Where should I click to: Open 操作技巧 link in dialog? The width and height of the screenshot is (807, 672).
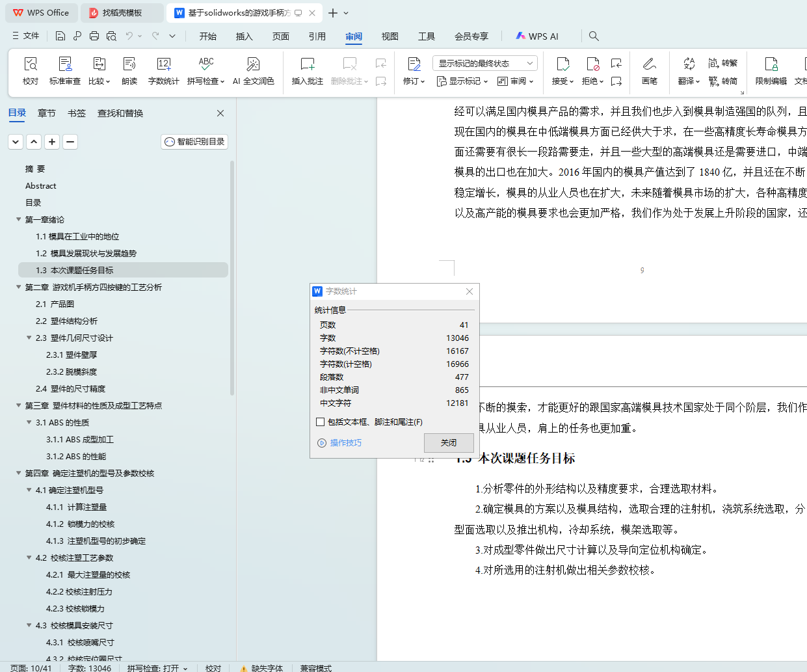[339, 442]
